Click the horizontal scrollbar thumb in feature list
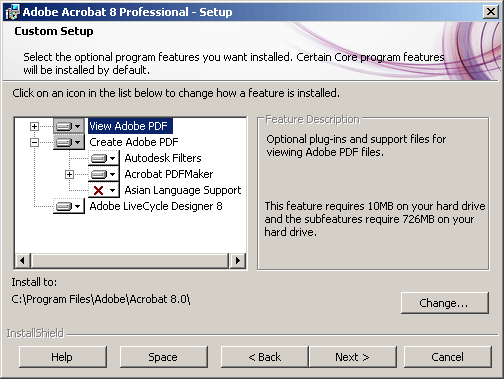 [x=130, y=260]
